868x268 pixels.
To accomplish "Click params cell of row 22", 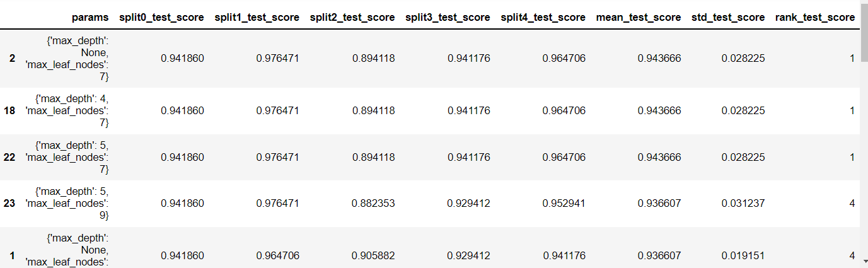I will pyautogui.click(x=67, y=157).
